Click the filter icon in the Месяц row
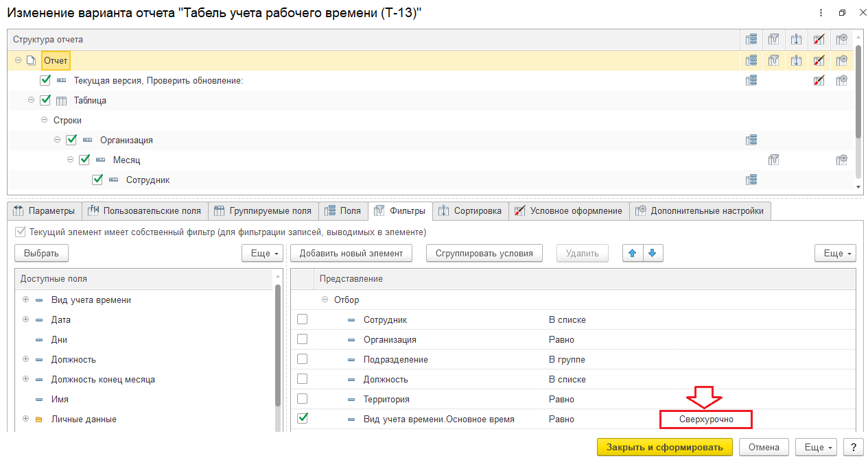Screen dimensions: 868x462 [x=774, y=160]
